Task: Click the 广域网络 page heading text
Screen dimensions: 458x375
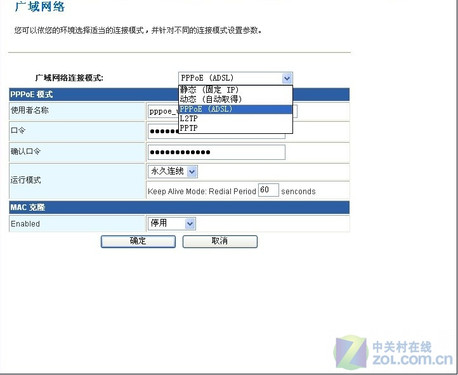Action: (40, 7)
